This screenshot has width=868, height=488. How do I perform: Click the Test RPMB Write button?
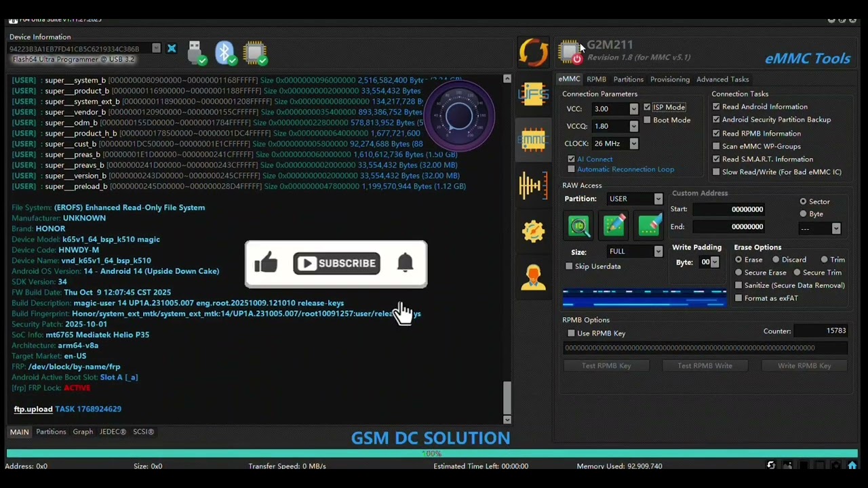(x=705, y=365)
